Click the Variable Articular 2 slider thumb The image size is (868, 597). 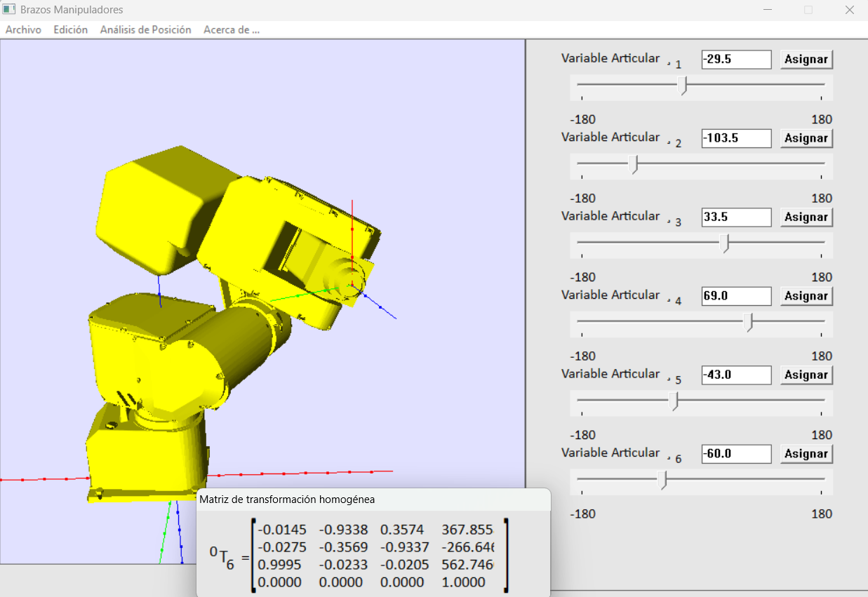(633, 164)
